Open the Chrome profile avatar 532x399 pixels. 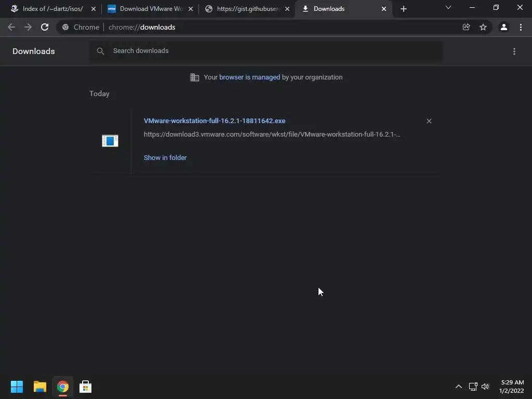tap(504, 27)
